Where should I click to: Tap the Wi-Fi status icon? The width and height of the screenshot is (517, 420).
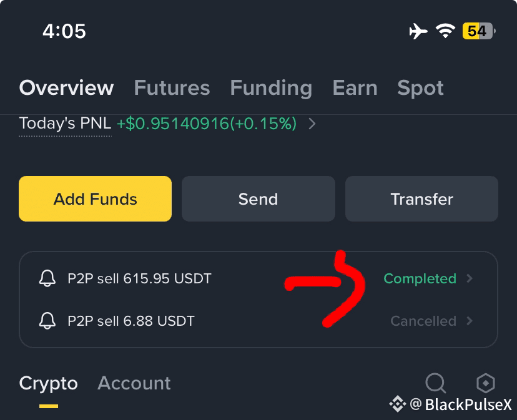pyautogui.click(x=445, y=31)
